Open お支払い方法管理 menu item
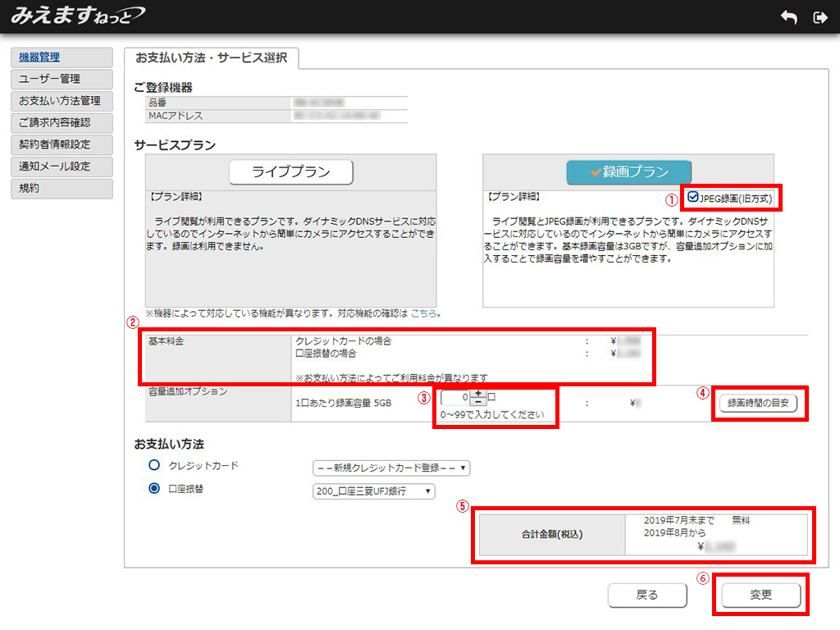The height and width of the screenshot is (630, 840). [62, 101]
